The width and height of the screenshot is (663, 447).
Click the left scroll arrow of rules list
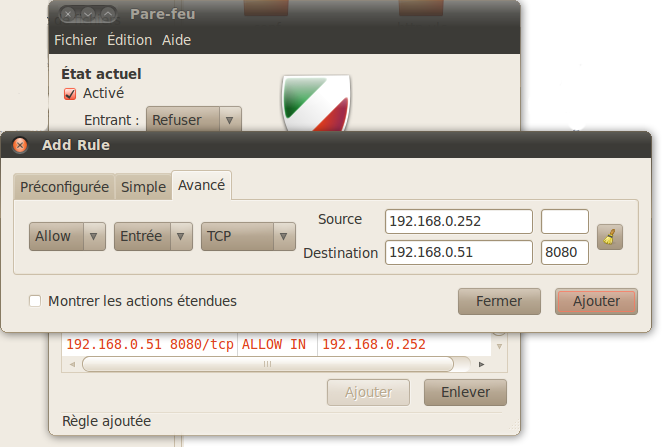coord(72,364)
